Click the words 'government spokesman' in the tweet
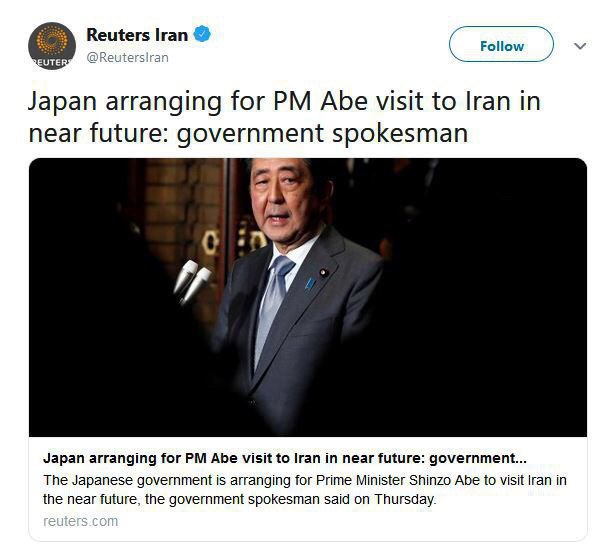This screenshot has width=615, height=551. [x=322, y=134]
